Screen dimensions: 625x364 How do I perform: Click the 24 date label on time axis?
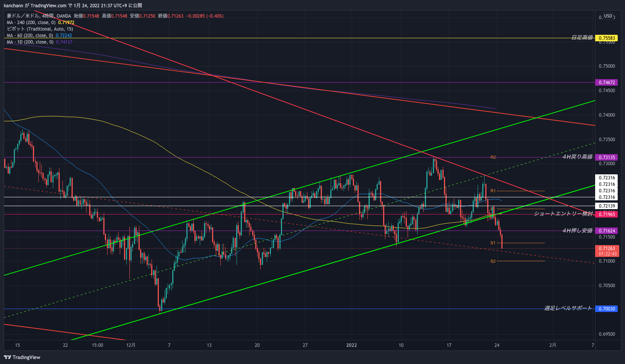497,345
